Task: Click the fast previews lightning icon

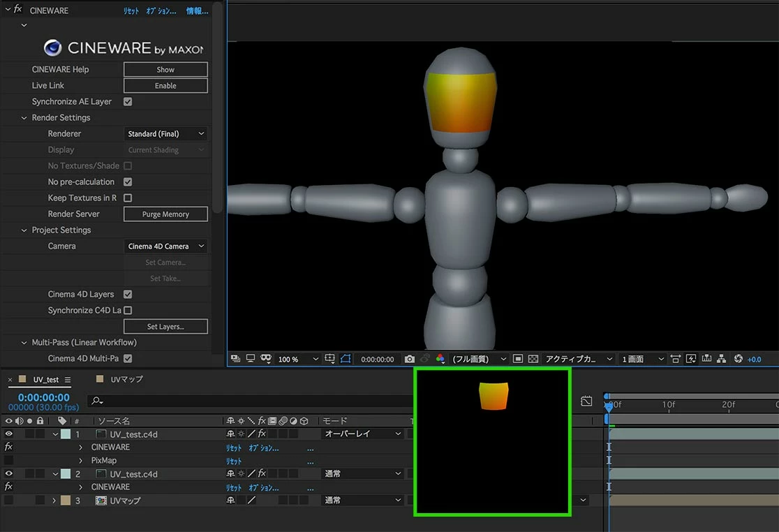Action: click(690, 359)
